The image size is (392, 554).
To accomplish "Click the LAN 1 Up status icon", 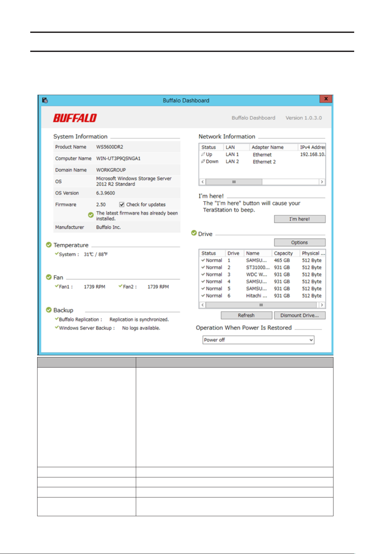I will (203, 154).
